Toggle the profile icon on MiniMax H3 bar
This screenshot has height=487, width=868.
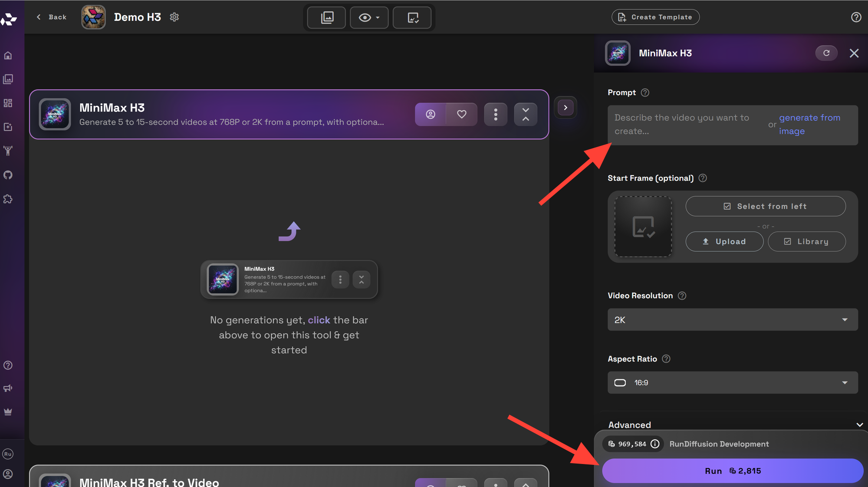point(431,114)
